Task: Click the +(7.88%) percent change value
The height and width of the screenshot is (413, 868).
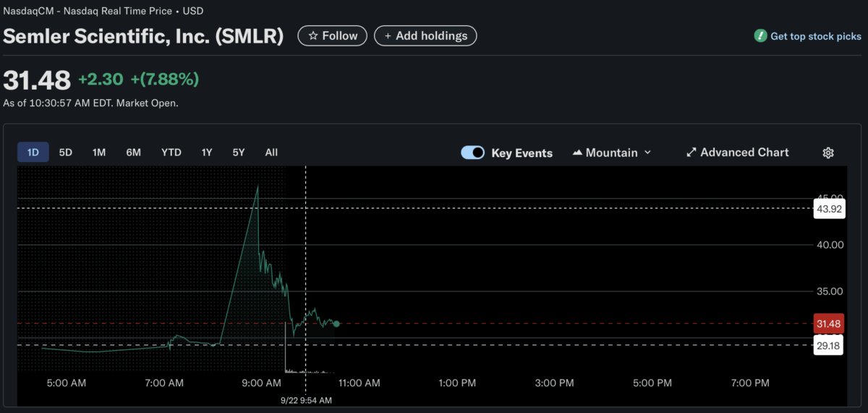Action: 165,79
